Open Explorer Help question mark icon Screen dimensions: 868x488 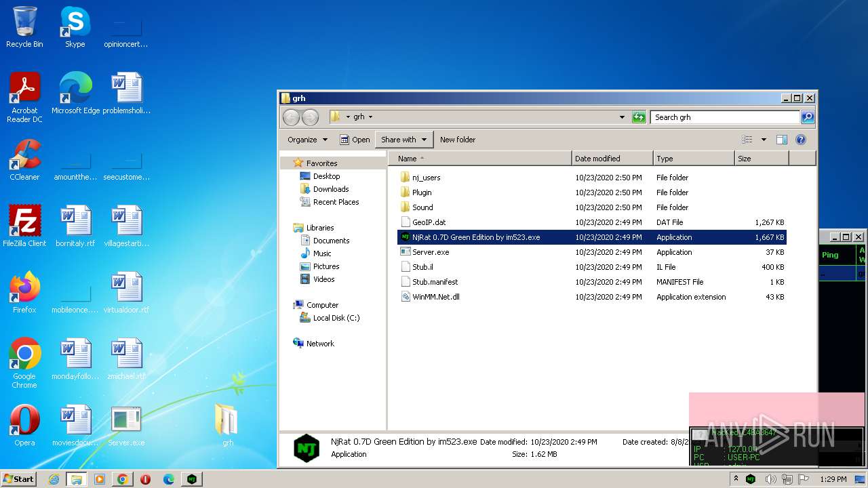[800, 140]
